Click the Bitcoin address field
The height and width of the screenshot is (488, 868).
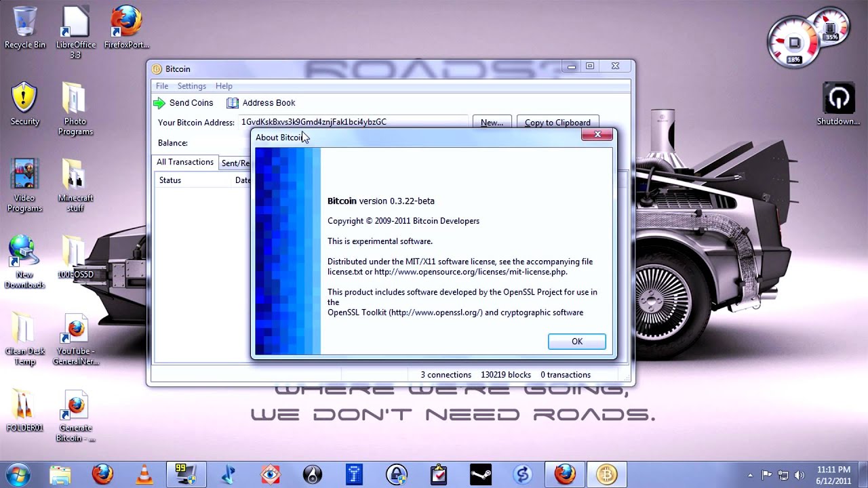pos(353,122)
